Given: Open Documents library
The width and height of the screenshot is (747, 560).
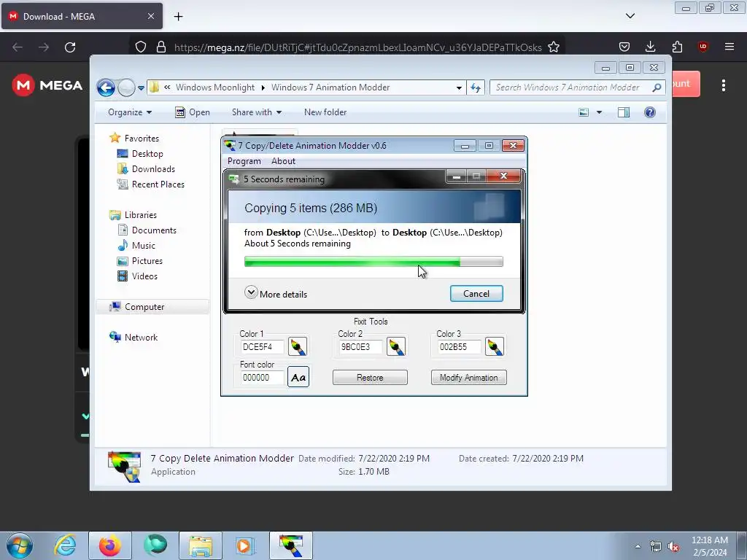Looking at the screenshot, I should coord(154,230).
